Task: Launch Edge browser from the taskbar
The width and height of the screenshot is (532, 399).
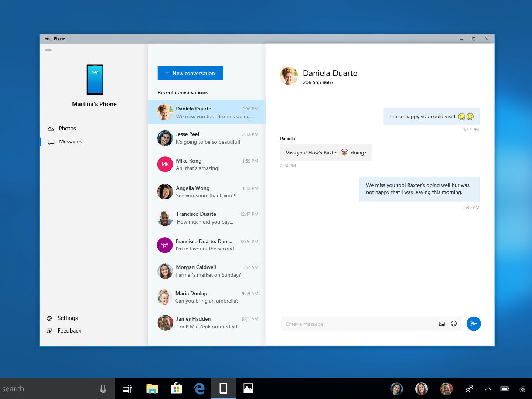Action: point(199,389)
